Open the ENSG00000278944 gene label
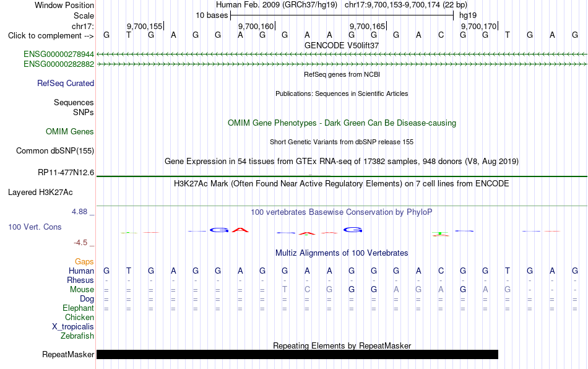This screenshot has width=588, height=369. (59, 54)
